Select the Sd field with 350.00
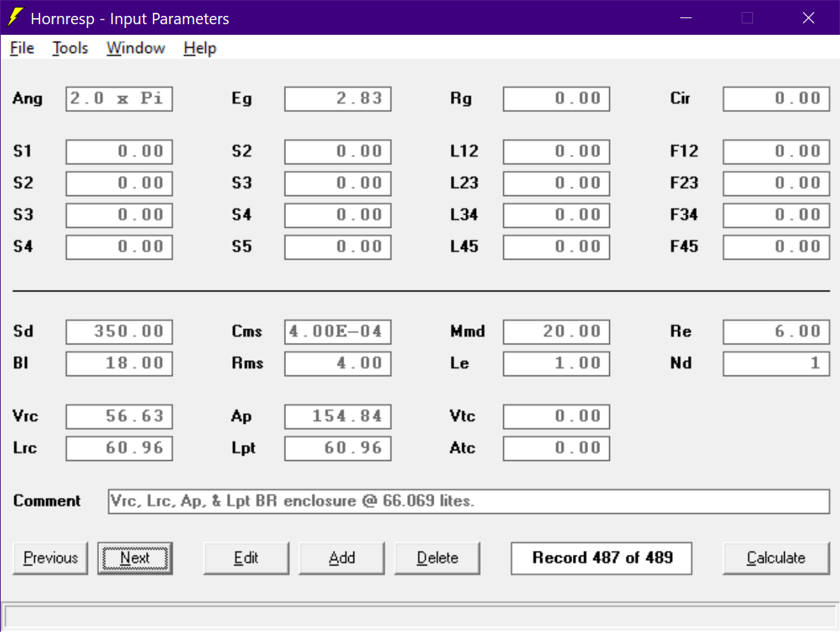Screen dimensions: 840x632 click(119, 332)
